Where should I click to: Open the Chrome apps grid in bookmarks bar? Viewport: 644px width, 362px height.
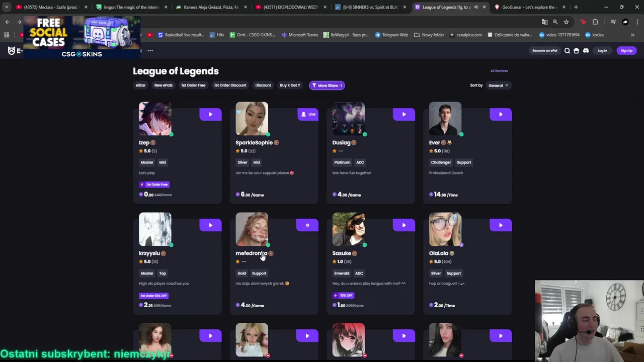[7, 35]
